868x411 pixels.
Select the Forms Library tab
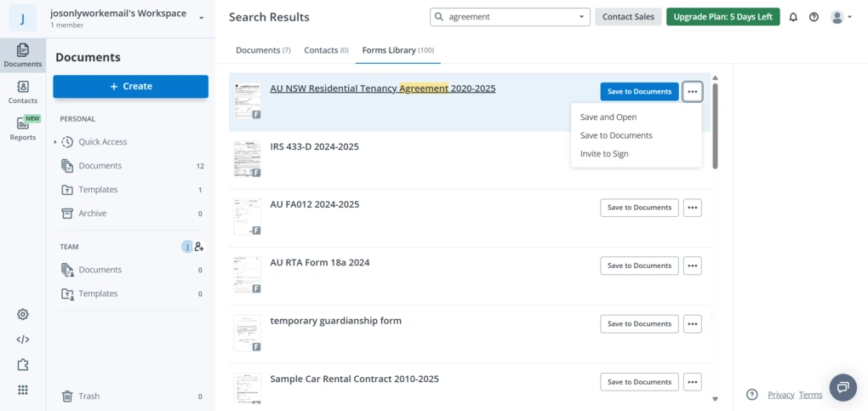pyautogui.click(x=398, y=50)
